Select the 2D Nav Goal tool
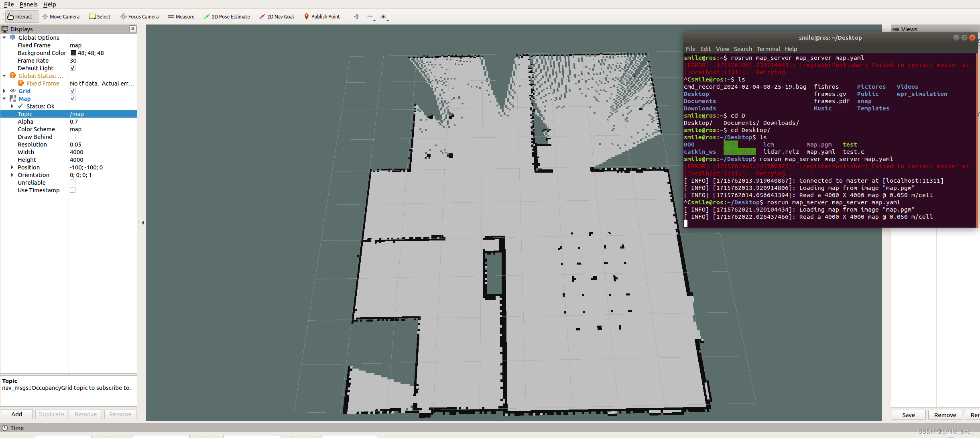This screenshot has height=438, width=980. [277, 16]
